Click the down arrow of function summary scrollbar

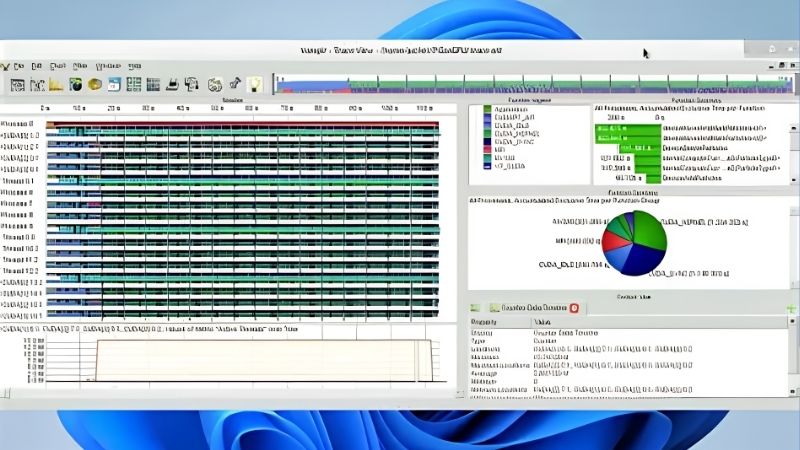click(x=793, y=180)
